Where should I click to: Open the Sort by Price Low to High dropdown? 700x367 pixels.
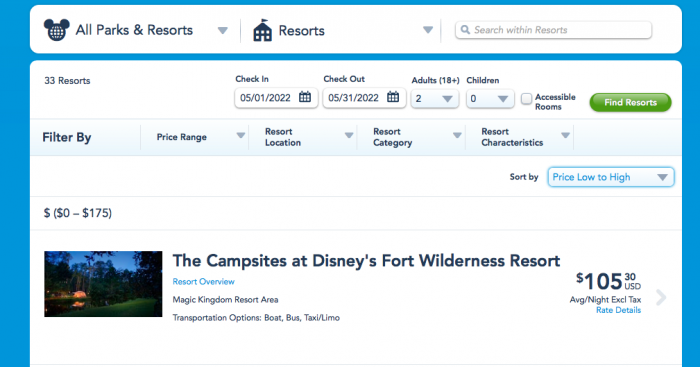tap(611, 177)
